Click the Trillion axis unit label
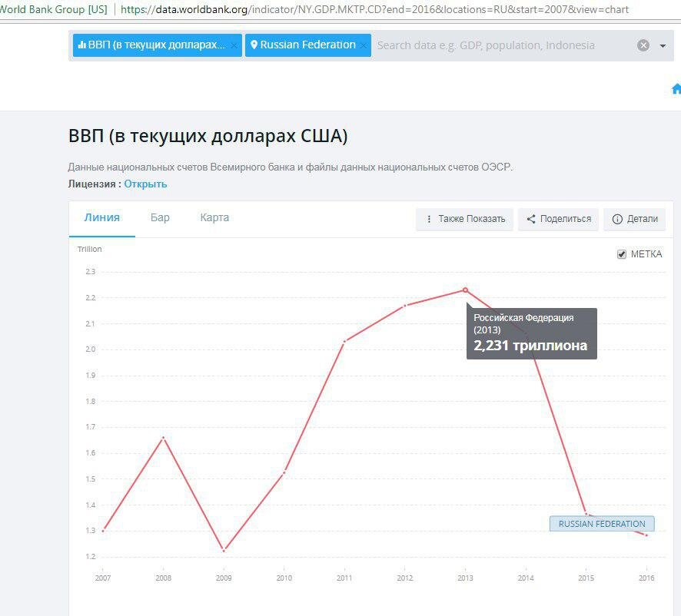The image size is (681, 616). coord(89,249)
